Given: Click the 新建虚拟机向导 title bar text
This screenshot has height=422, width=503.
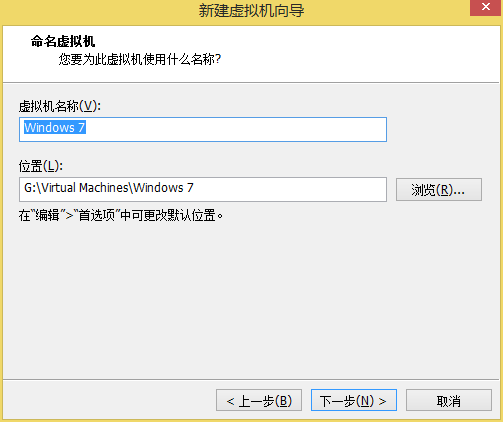Looking at the screenshot, I should coord(251,10).
